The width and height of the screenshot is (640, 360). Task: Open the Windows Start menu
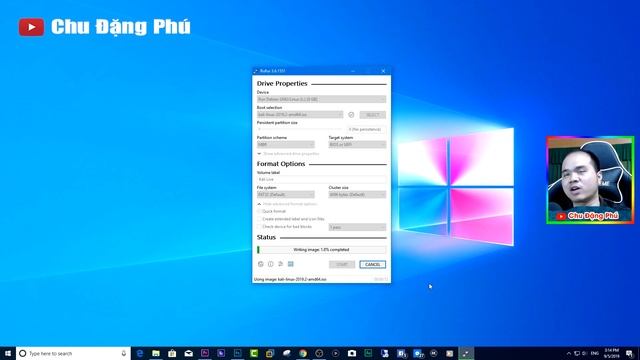pos(8,353)
